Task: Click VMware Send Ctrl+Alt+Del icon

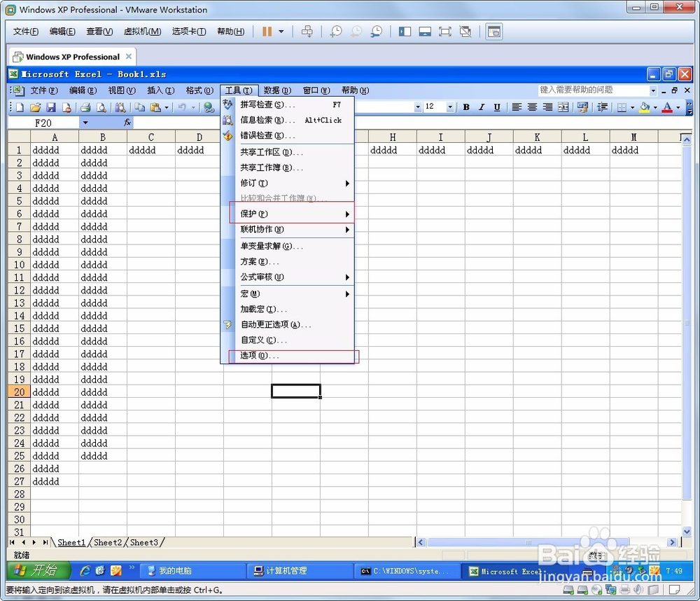Action: coord(307,32)
